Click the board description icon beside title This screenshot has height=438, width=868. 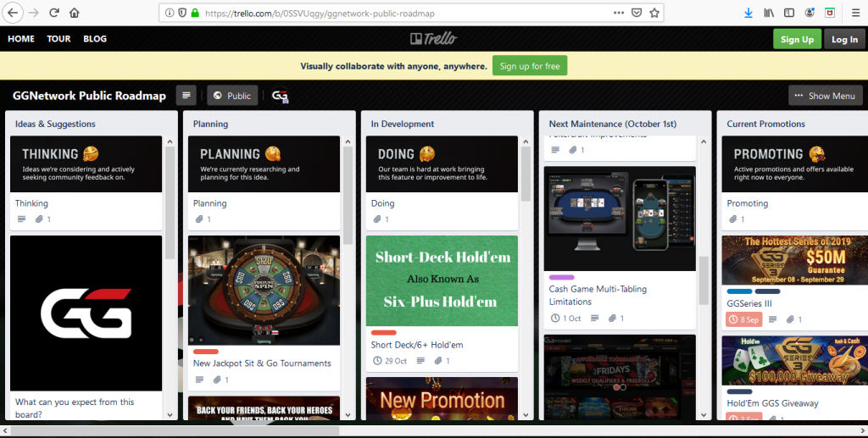[186, 96]
